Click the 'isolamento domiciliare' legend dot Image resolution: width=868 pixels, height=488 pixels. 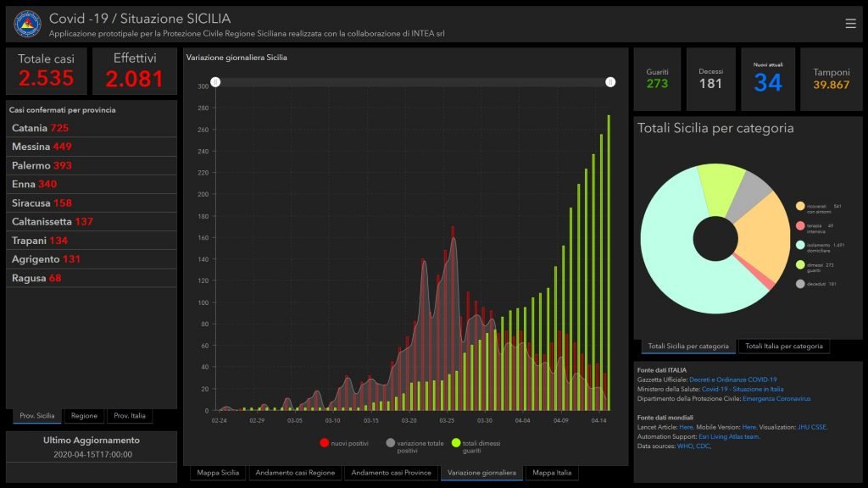[800, 245]
